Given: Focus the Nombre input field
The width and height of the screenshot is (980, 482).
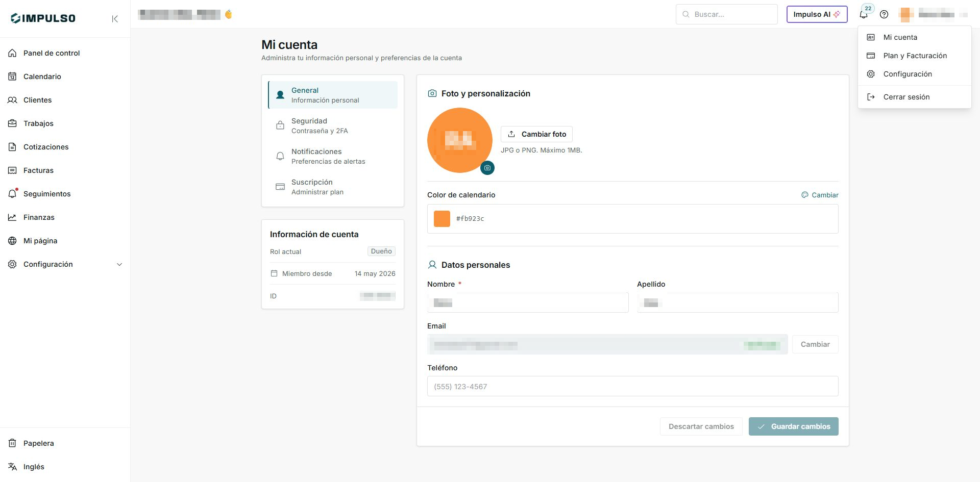Looking at the screenshot, I should point(528,302).
